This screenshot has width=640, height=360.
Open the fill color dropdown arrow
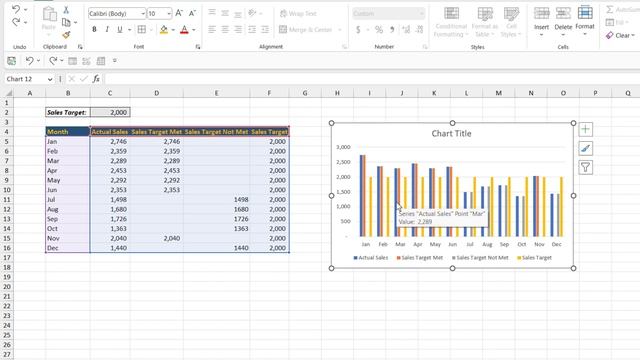[173, 30]
